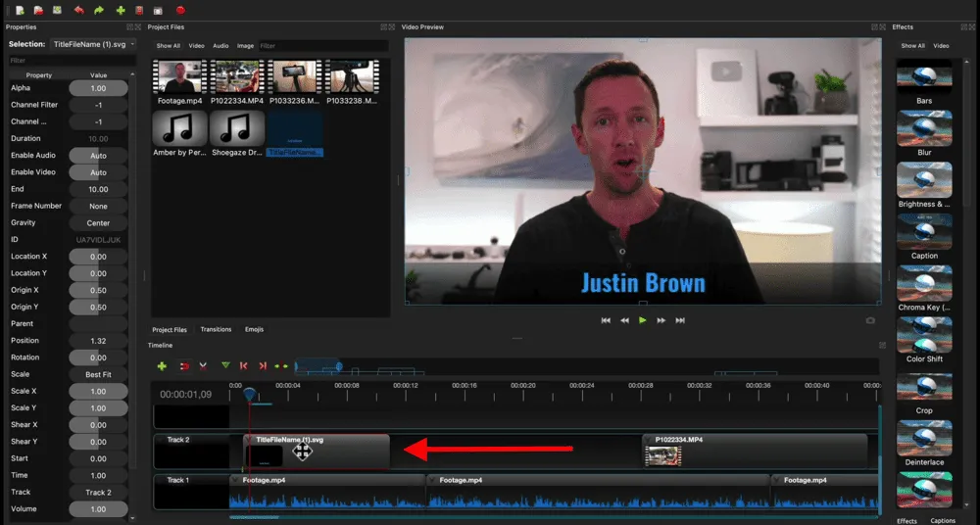Switch to the Transitions tab

pos(216,330)
